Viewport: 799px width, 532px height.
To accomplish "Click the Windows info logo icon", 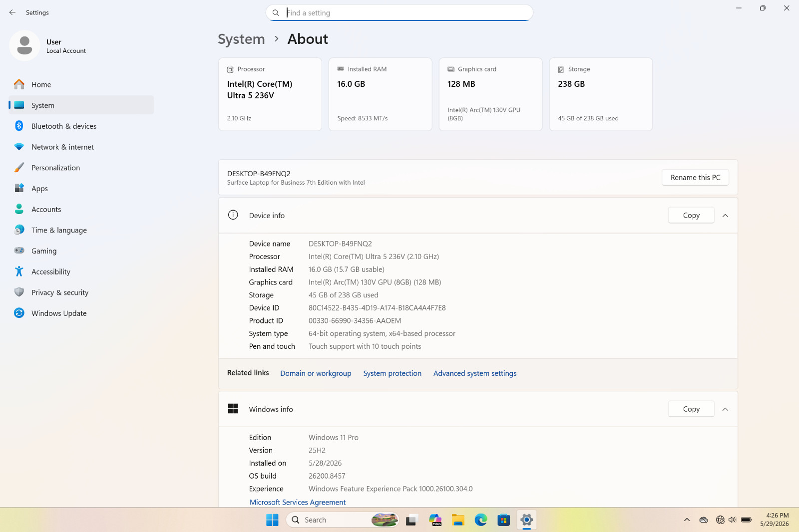I will pos(233,409).
